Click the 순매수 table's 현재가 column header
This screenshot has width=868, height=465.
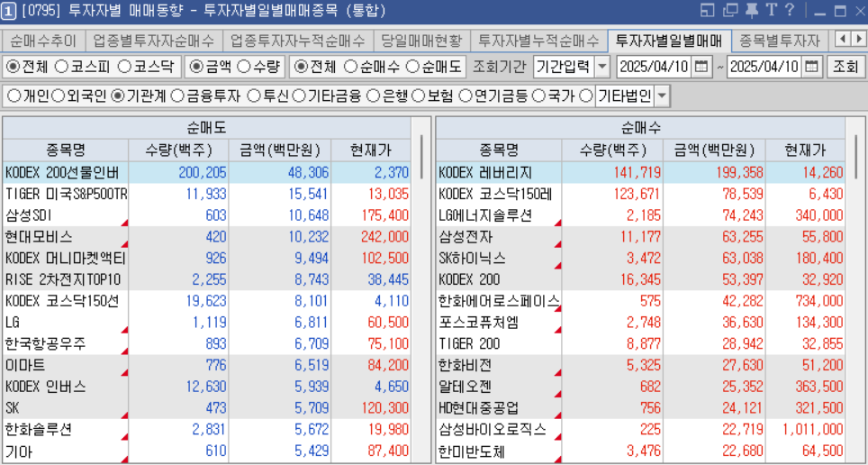805,150
